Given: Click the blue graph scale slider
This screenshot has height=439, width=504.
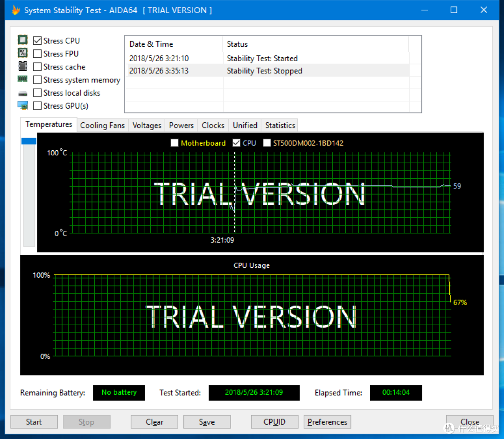Looking at the screenshot, I should point(29,141).
